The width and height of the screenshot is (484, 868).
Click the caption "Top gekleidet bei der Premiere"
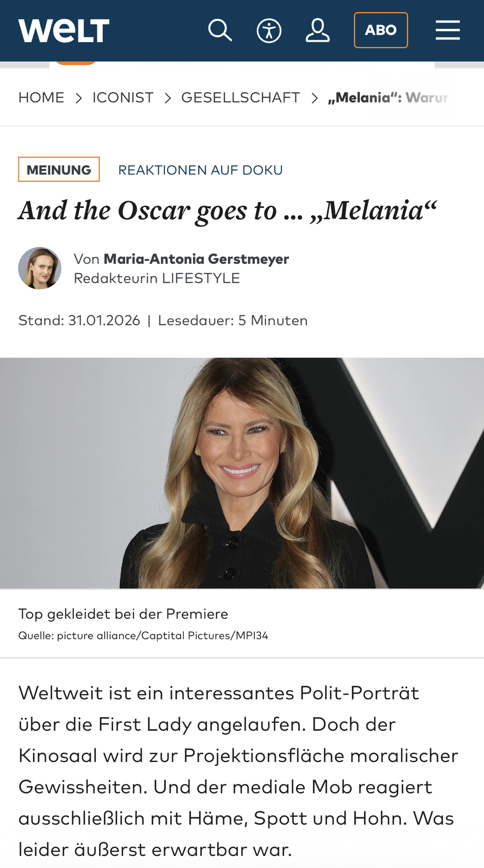pyautogui.click(x=123, y=614)
